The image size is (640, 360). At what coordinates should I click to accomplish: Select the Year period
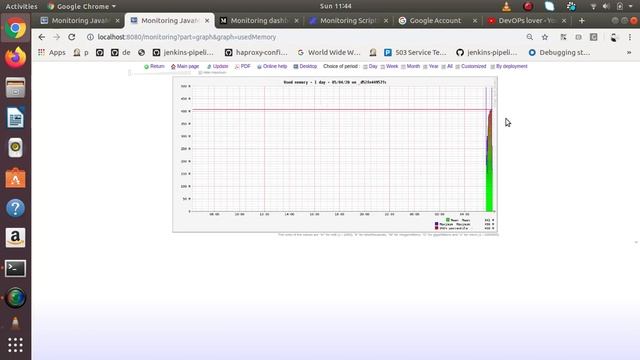pos(431,66)
